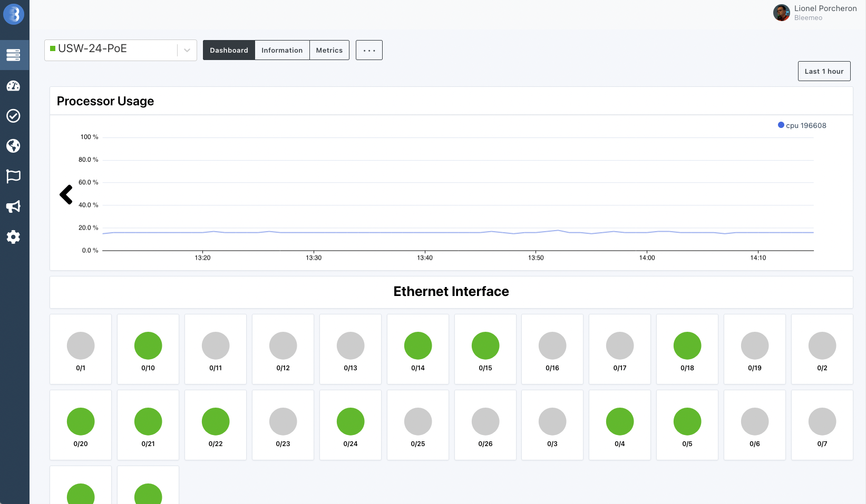
Task: Open announcements via the megaphone icon
Action: coord(14,206)
